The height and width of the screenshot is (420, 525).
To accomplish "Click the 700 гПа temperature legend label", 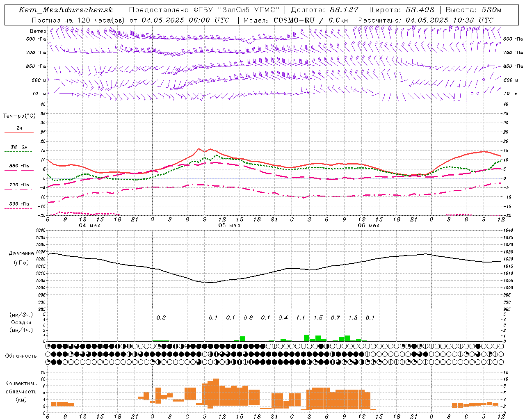I will (19, 185).
